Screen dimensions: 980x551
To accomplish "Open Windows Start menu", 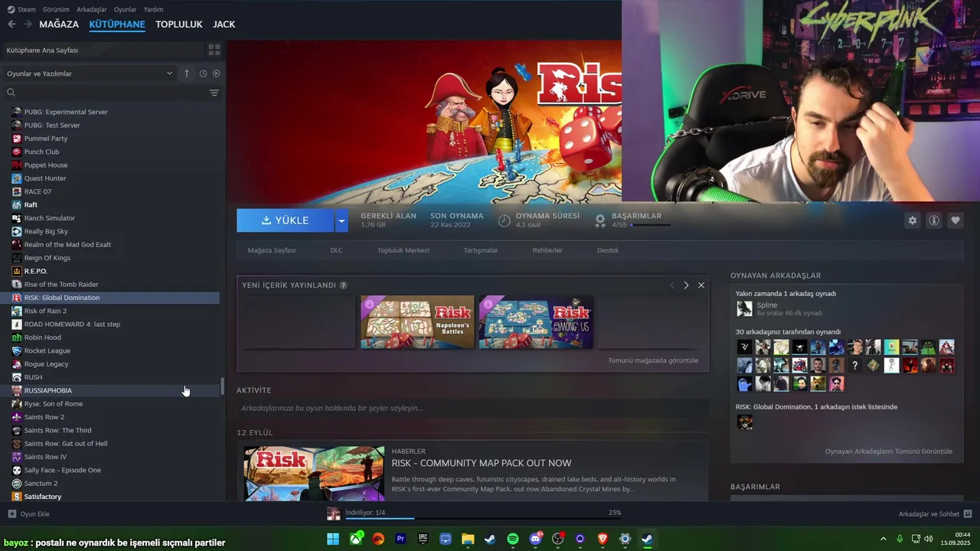I will pyautogui.click(x=333, y=539).
